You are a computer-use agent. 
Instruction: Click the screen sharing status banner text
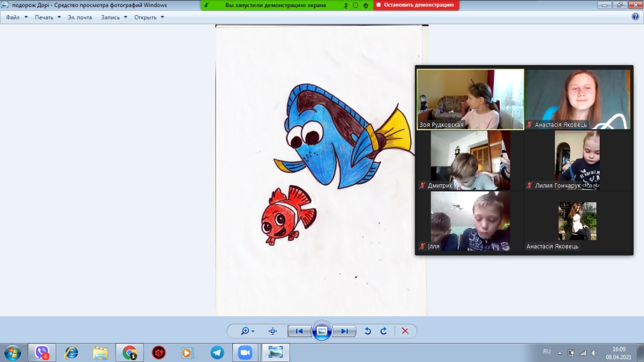tap(276, 5)
